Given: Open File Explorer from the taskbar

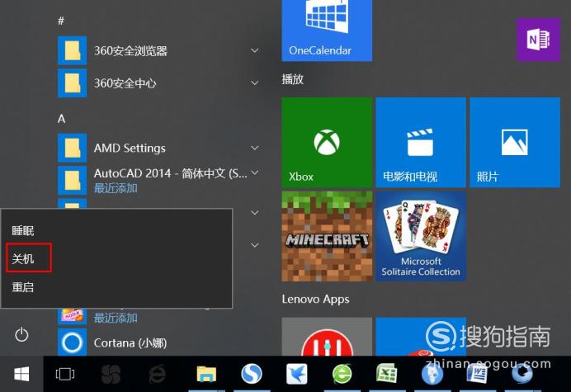Looking at the screenshot, I should tap(206, 374).
